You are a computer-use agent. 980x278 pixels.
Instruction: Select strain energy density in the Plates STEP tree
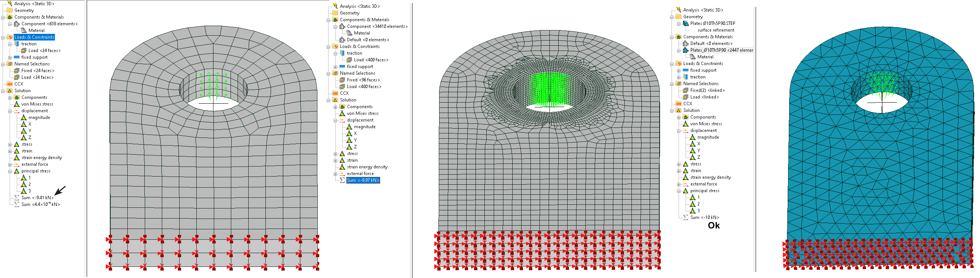pyautogui.click(x=710, y=177)
